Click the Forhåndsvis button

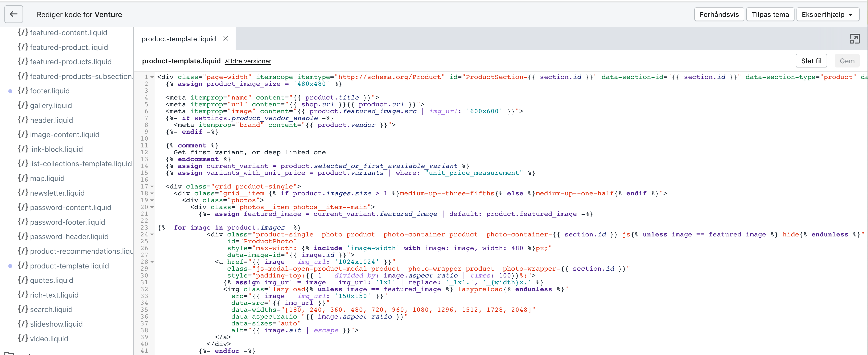coord(719,14)
